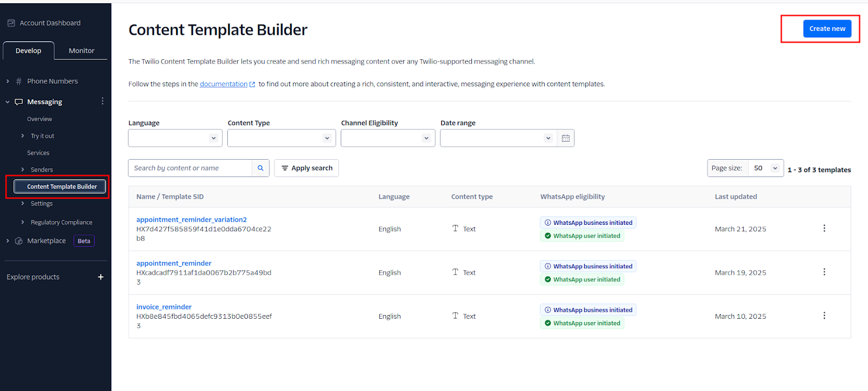Click WhatsApp user initiated badge for invoice_reminder
This screenshot has width=868, height=391.
(582, 323)
